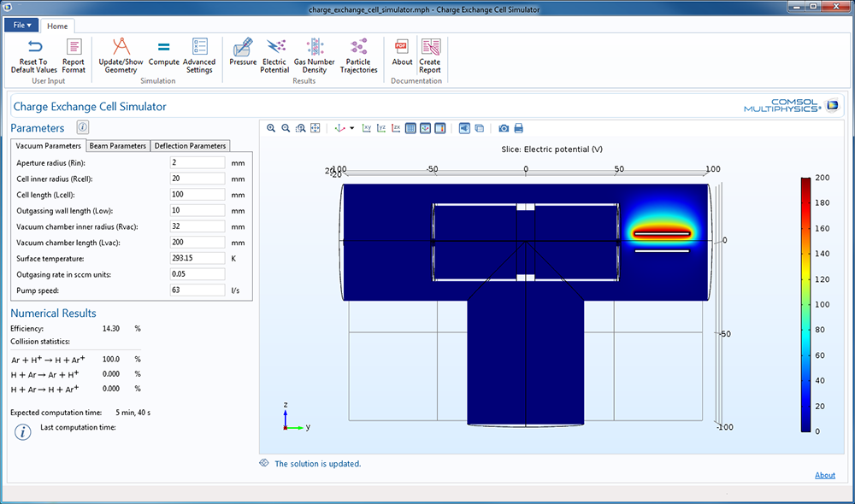Show the Pressure results plot

point(243,53)
